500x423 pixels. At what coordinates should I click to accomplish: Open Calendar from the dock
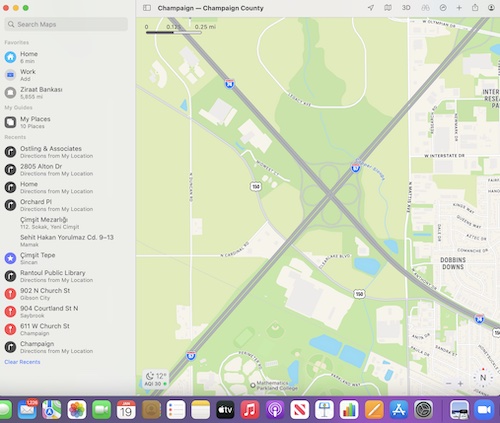126,410
